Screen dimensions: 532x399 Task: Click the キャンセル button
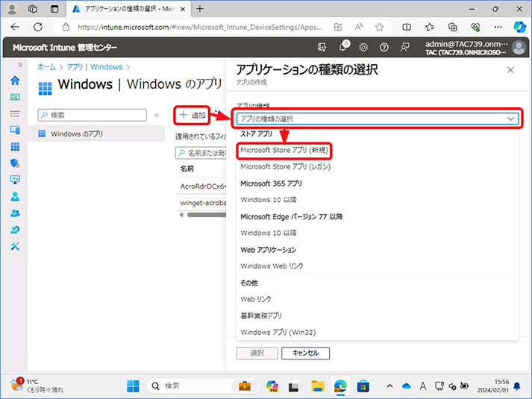(x=305, y=353)
